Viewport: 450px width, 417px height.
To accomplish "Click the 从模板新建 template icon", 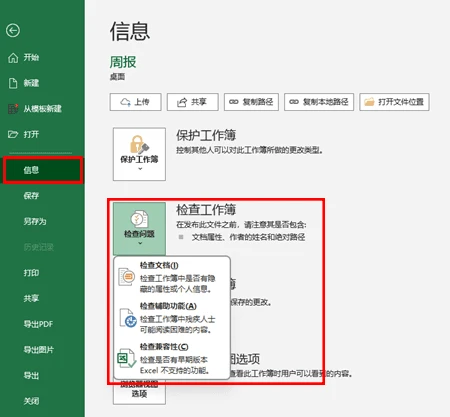I will pyautogui.click(x=13, y=109).
